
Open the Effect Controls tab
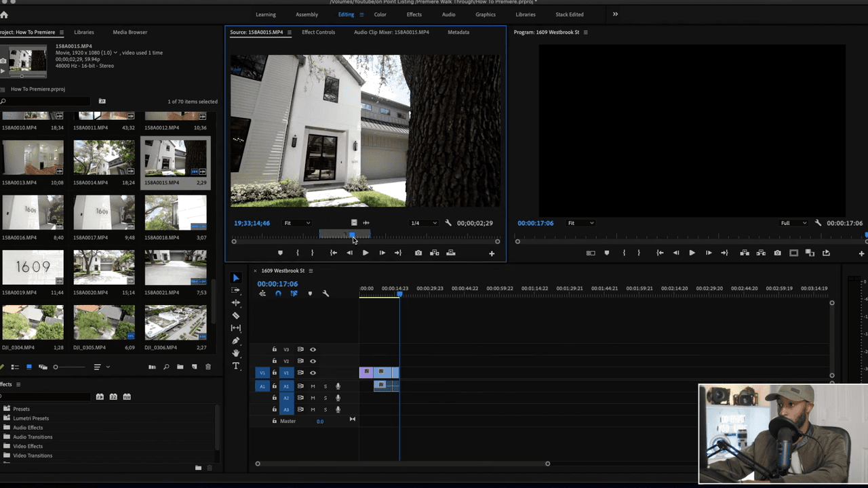point(318,33)
